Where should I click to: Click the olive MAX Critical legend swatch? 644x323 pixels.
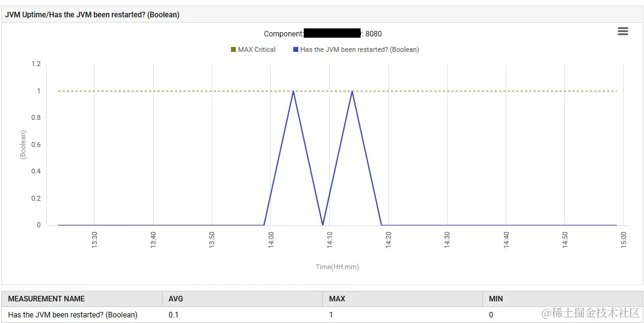click(233, 49)
